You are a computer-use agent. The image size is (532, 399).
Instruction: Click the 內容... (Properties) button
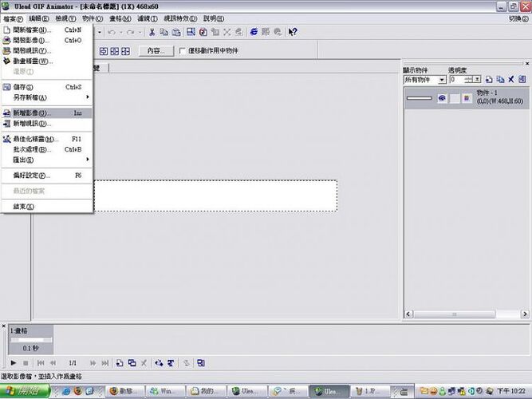click(x=156, y=51)
